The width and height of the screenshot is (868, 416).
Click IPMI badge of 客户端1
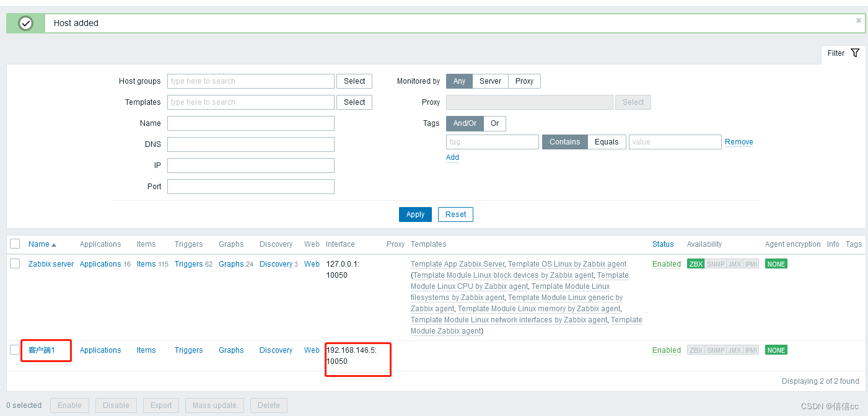pyautogui.click(x=751, y=350)
